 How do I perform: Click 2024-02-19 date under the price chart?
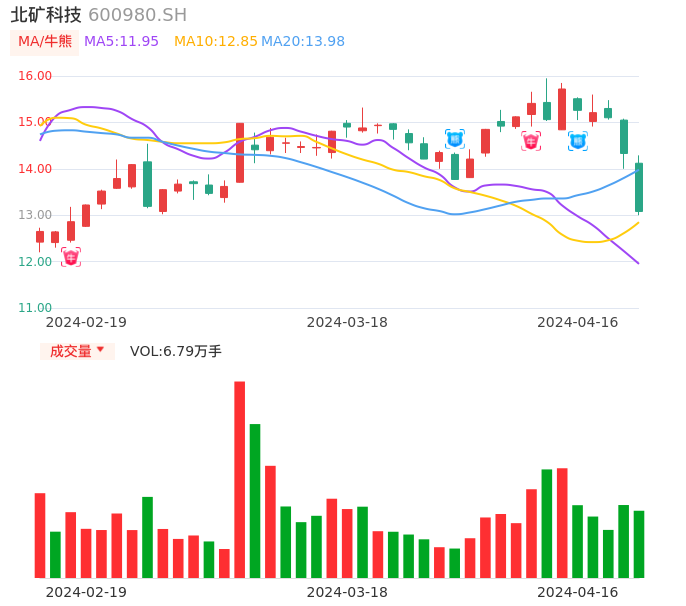86,322
